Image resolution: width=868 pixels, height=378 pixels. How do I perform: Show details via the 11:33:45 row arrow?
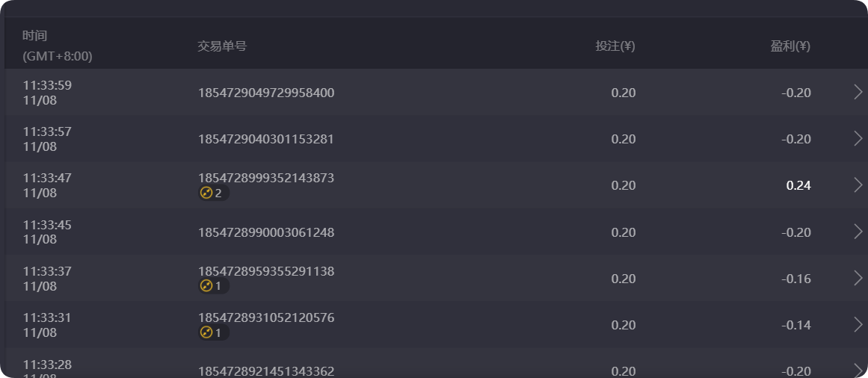click(858, 232)
